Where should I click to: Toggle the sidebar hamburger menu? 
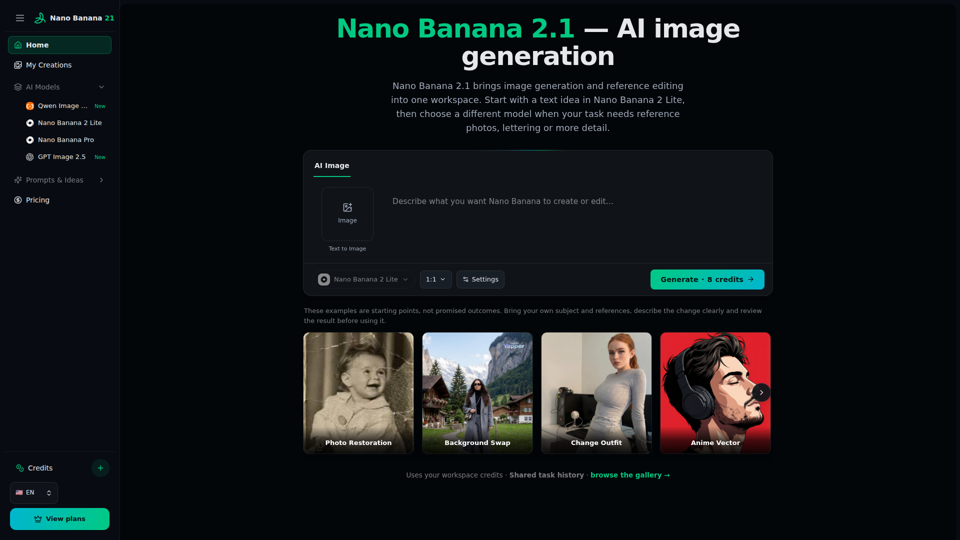[20, 18]
